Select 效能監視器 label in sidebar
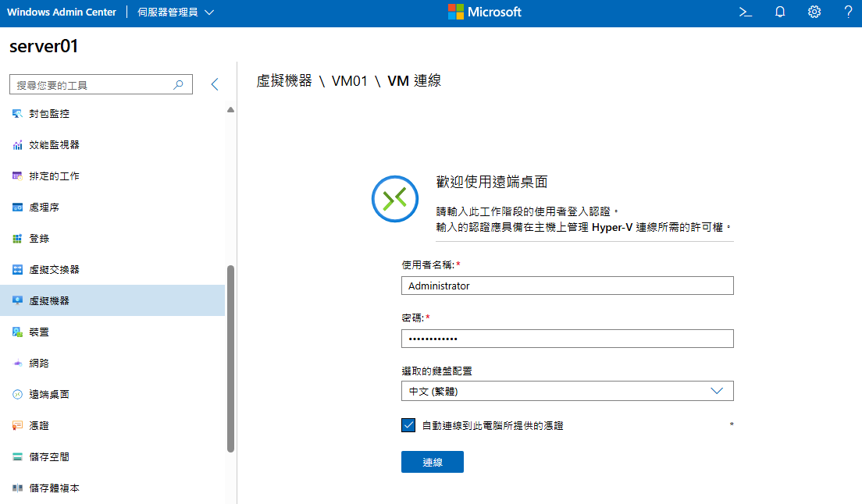Image resolution: width=862 pixels, height=504 pixels. click(55, 145)
